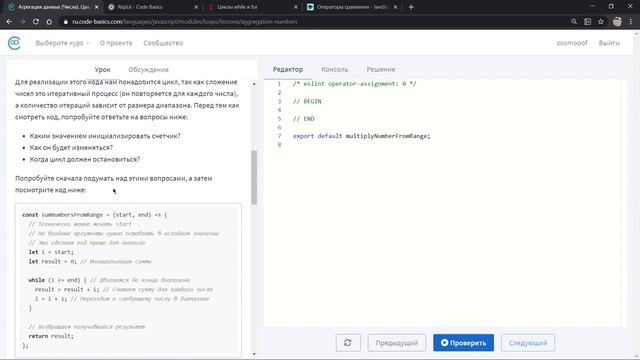This screenshot has width=640, height=360.
Task: Click 'Каким значением инициализировать счетчик?' bullet
Action: [105, 136]
